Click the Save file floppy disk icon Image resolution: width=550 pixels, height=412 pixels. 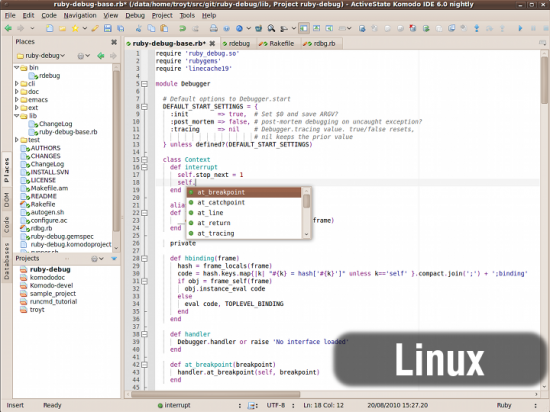(108, 28)
